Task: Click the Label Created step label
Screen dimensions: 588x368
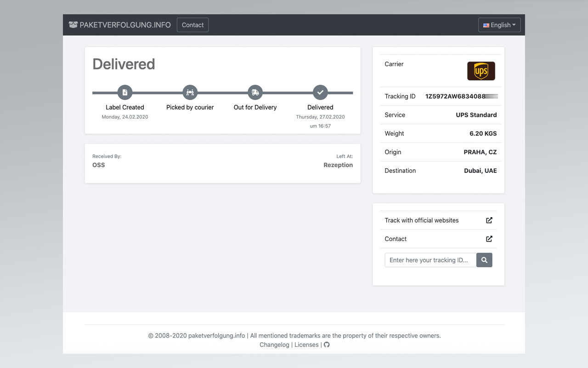Action: pyautogui.click(x=125, y=107)
